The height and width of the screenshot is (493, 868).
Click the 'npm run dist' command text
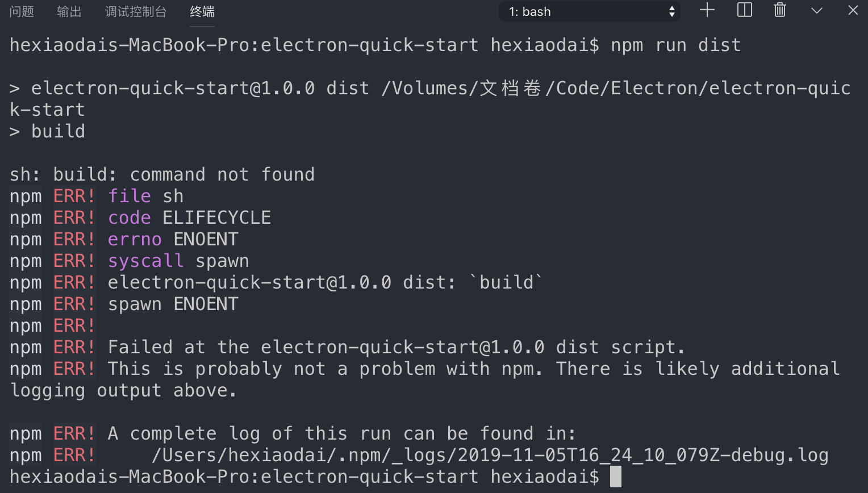tap(676, 45)
